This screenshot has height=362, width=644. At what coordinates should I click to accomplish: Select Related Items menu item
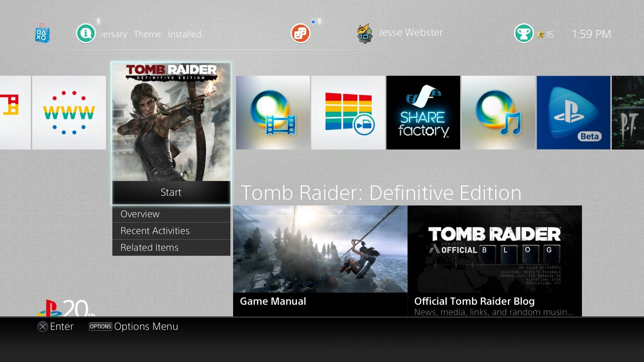click(x=171, y=247)
